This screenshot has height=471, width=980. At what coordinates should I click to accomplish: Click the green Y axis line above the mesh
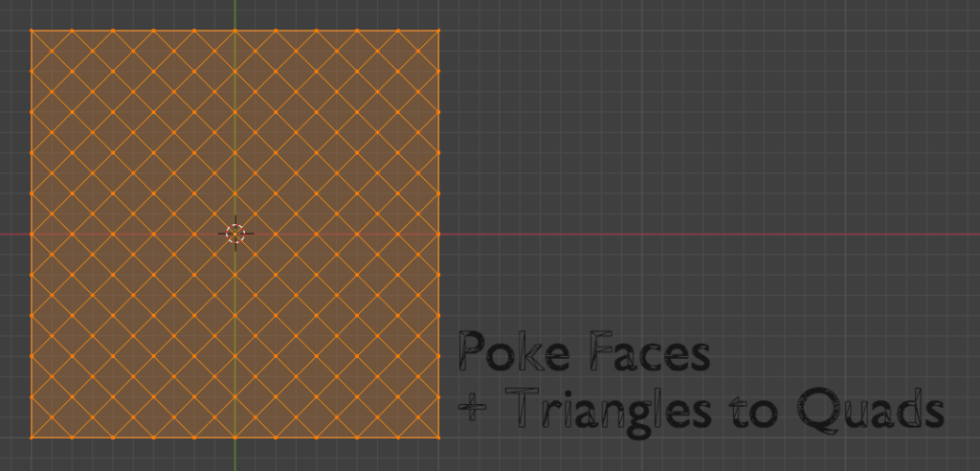click(234, 13)
